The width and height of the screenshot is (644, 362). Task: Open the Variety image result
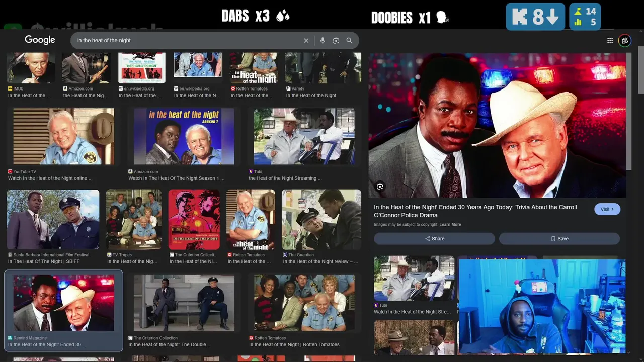323,68
